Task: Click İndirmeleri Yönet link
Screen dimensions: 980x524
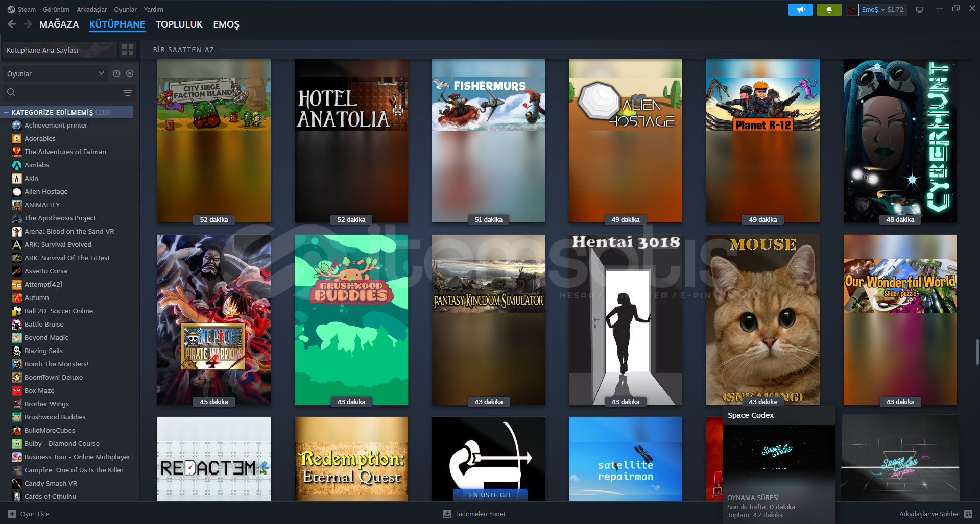Action: 481,514
